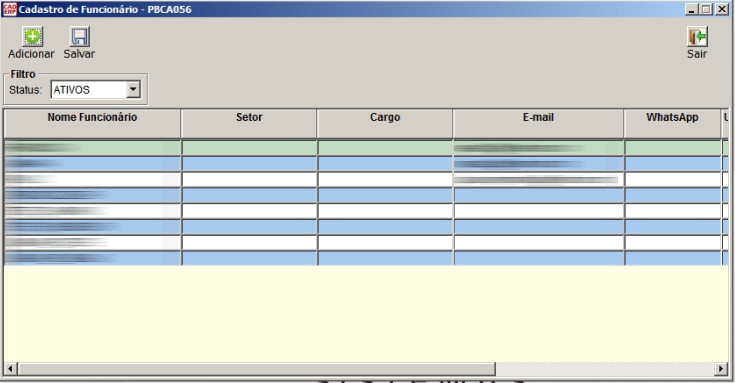The image size is (735, 383).
Task: Click the Cargo column header
Action: [x=385, y=123]
